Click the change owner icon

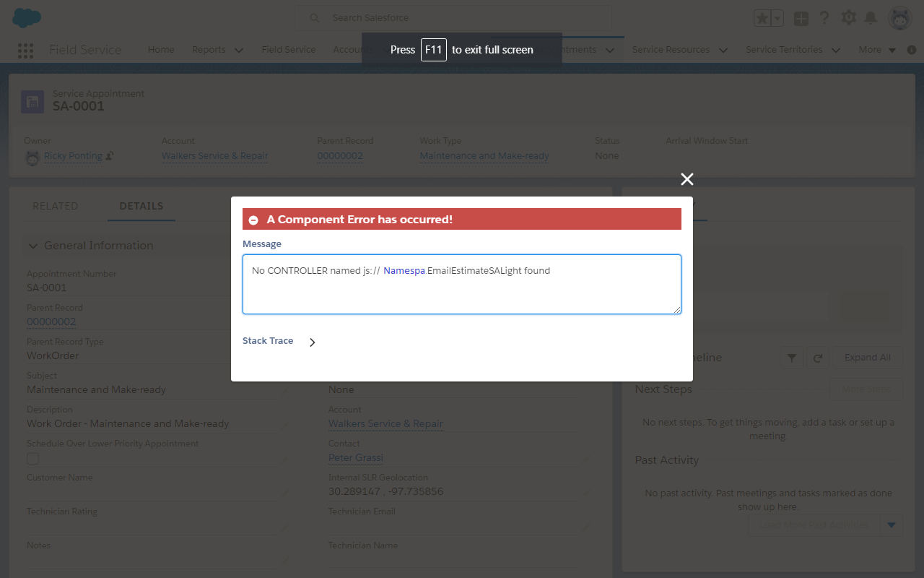coord(110,156)
